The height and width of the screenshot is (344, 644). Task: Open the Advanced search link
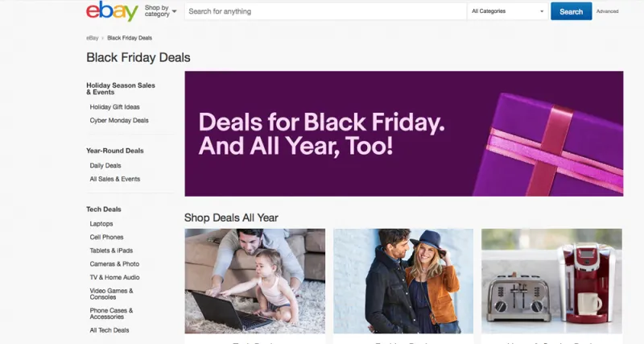(608, 12)
